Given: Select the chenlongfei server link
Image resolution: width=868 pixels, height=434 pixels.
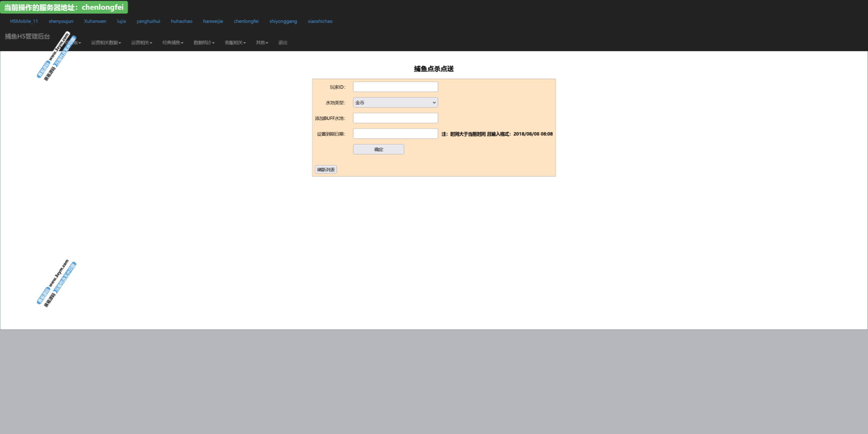Looking at the screenshot, I should (x=246, y=21).
